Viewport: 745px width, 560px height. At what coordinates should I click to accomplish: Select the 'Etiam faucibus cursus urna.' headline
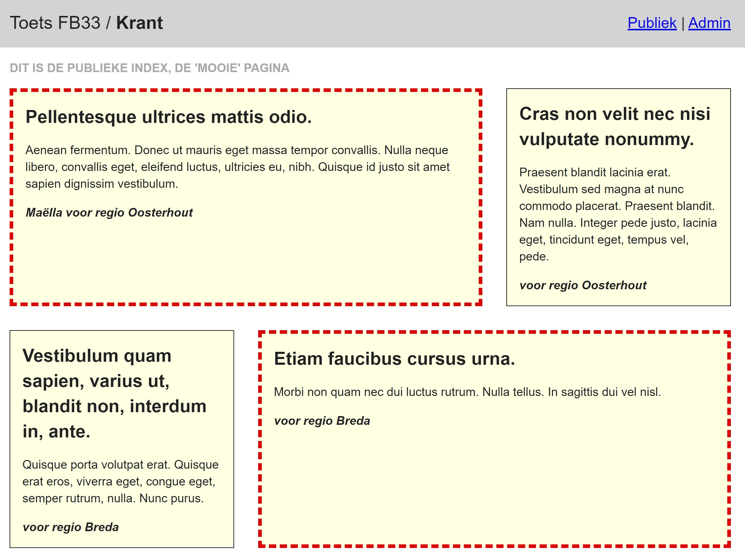pyautogui.click(x=394, y=359)
